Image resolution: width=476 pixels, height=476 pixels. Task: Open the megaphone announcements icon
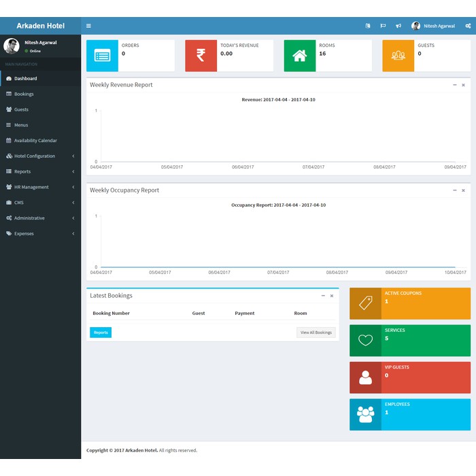398,26
